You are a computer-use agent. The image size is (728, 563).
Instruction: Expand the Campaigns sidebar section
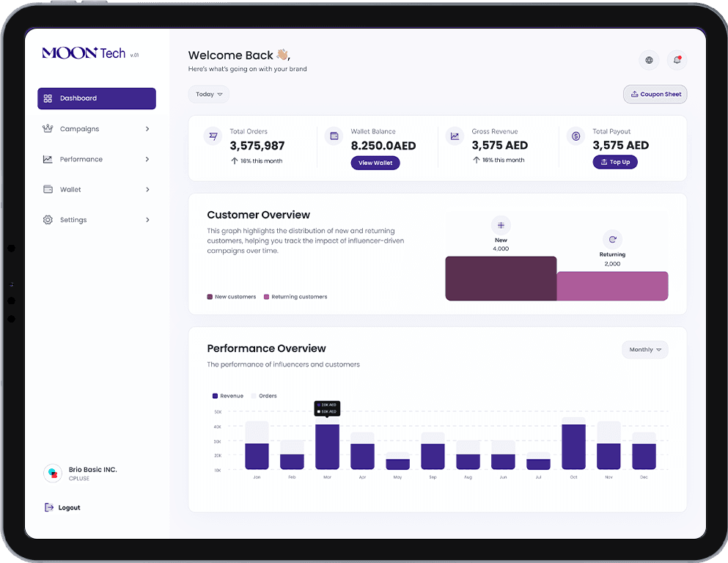click(x=96, y=128)
